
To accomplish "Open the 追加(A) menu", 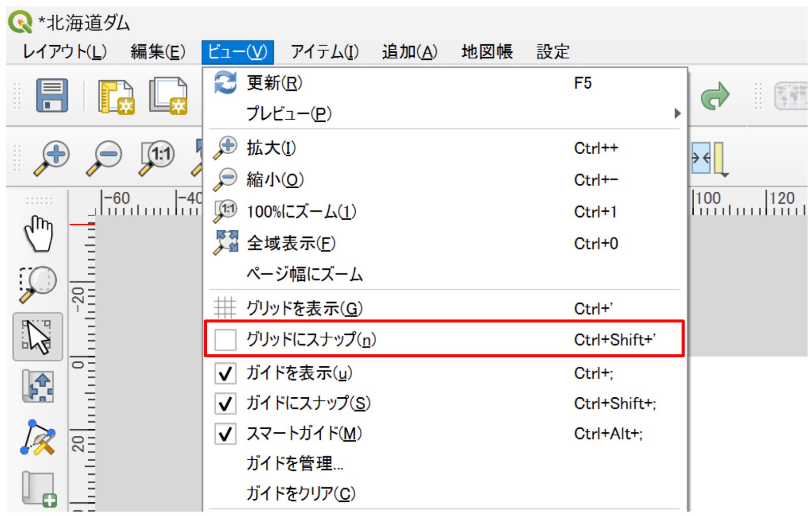I will pos(410,52).
